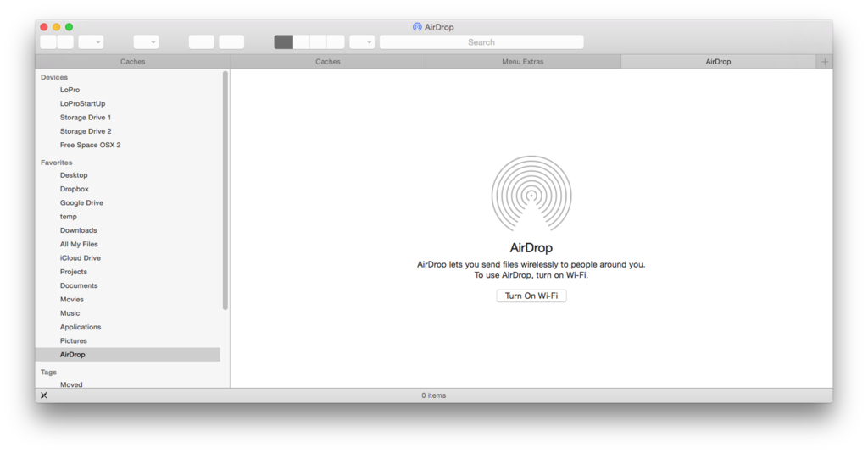Click the Devices section header
Screen dimensions: 868x453
(x=53, y=77)
